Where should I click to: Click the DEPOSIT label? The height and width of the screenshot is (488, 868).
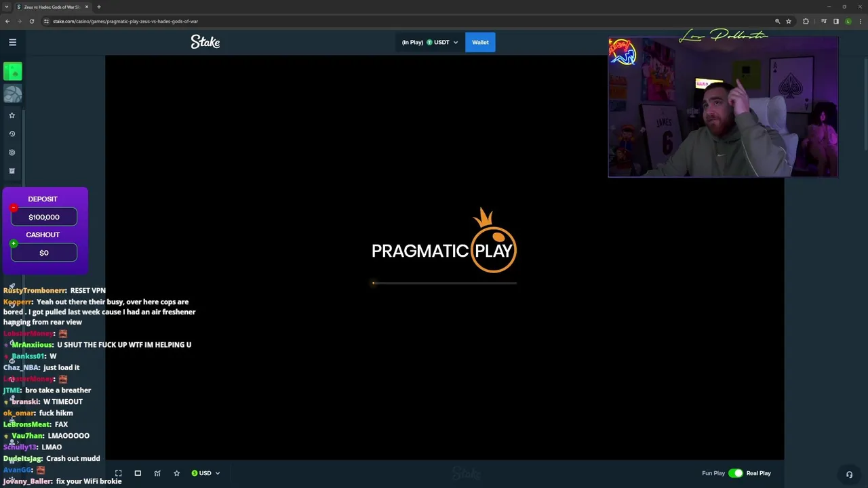(x=43, y=199)
